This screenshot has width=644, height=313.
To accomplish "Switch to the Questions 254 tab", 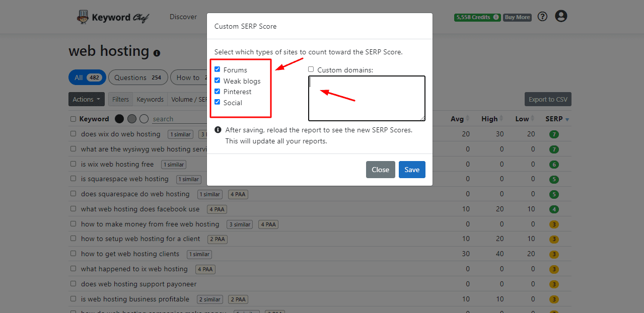I will 137,77.
